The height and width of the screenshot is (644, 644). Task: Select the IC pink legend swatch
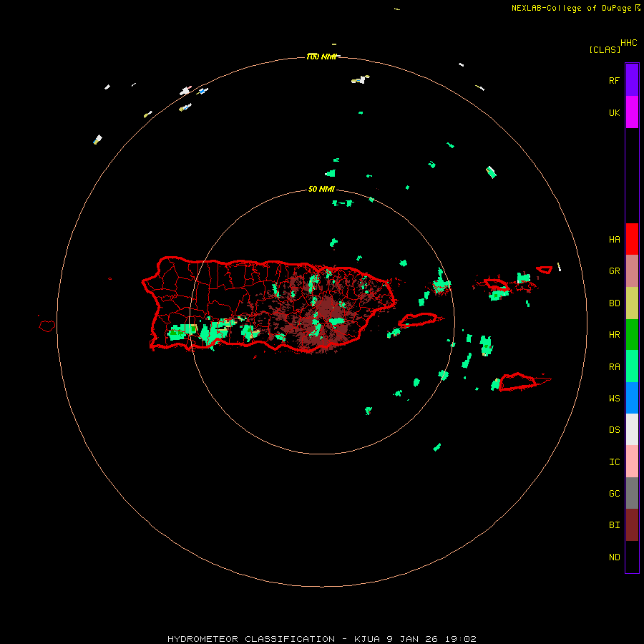coord(632,462)
